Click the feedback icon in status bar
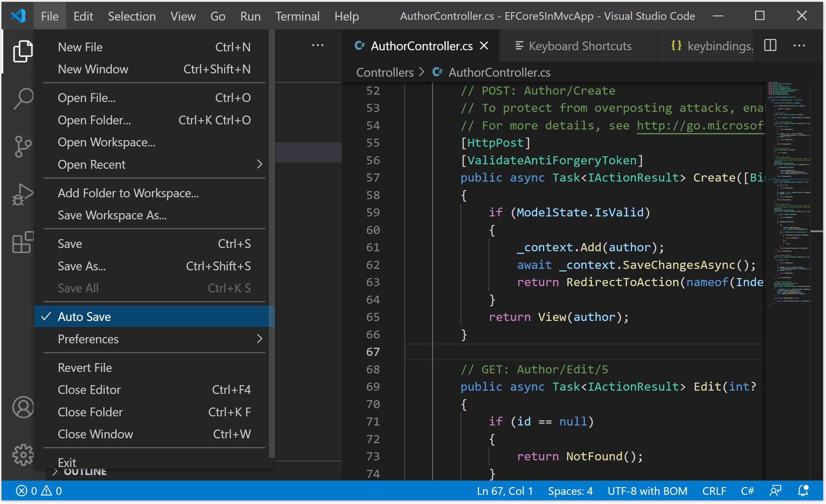The image size is (826, 504). coord(775,491)
